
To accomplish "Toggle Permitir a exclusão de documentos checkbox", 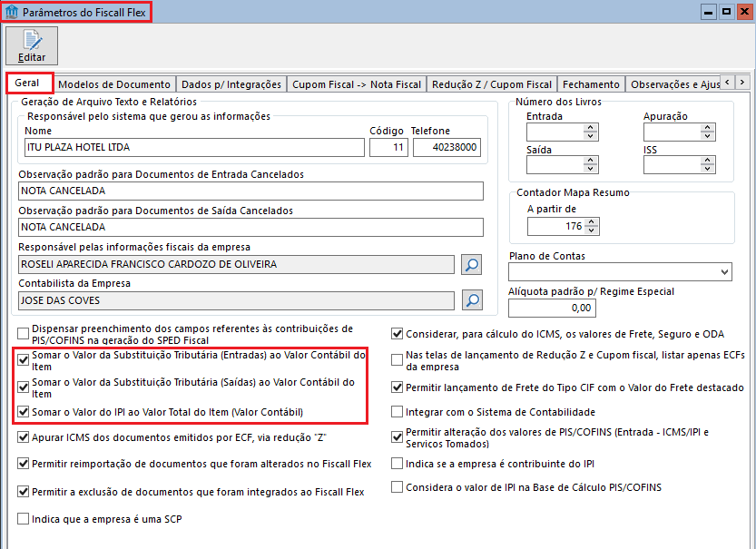I will click(24, 492).
